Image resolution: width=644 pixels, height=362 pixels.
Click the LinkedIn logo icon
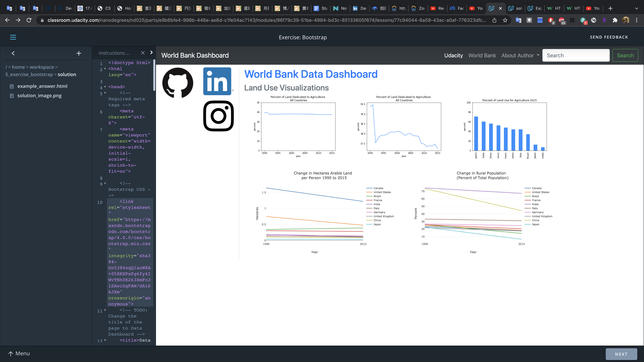coord(217,81)
